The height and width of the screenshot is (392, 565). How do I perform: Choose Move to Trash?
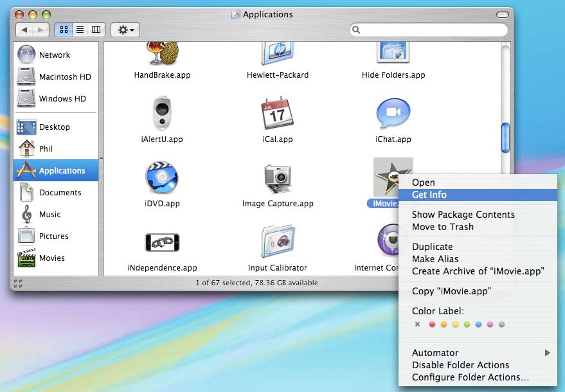[x=478, y=227]
